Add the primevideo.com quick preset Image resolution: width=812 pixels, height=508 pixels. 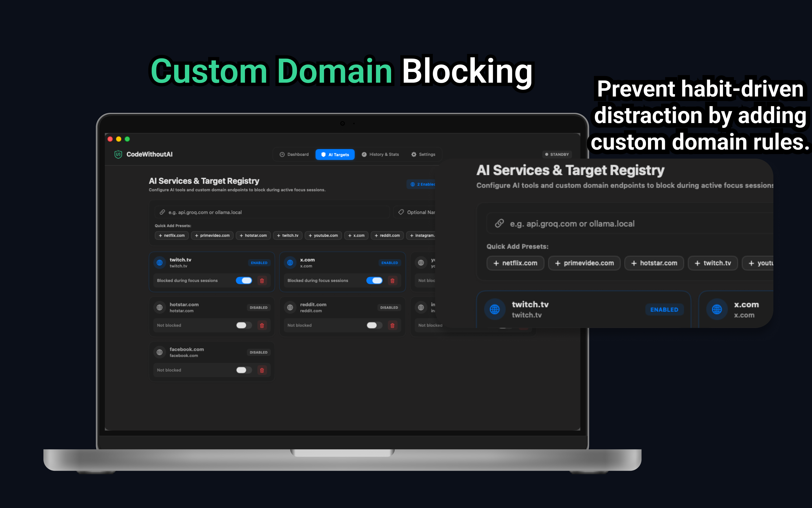(x=212, y=236)
